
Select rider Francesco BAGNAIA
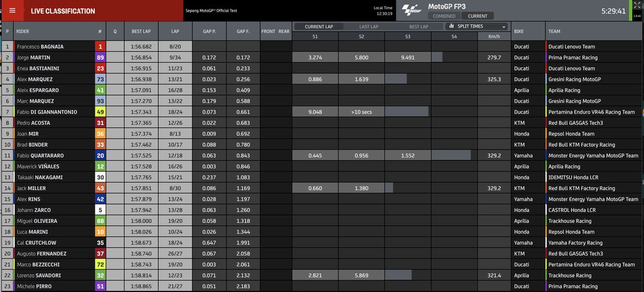40,47
